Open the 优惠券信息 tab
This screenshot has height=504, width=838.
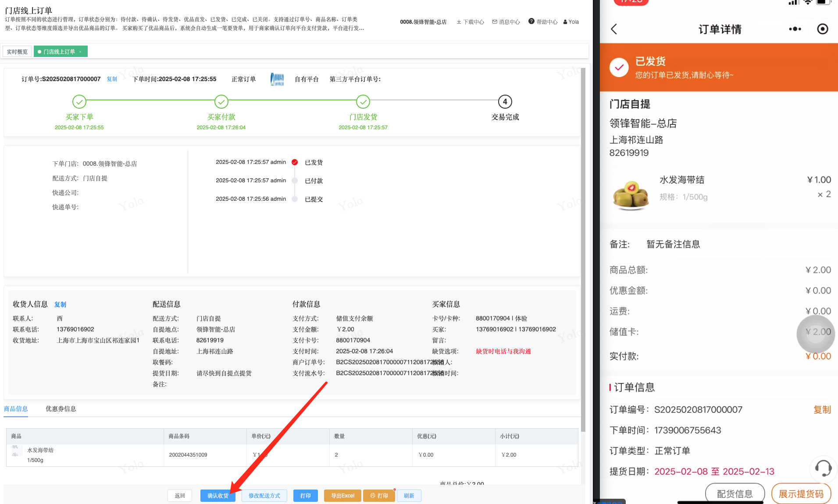(61, 409)
